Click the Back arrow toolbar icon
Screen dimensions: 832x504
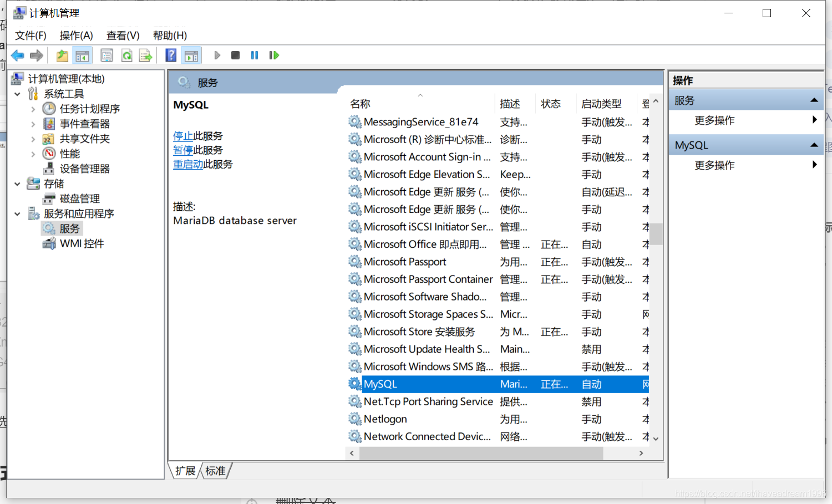click(x=18, y=55)
